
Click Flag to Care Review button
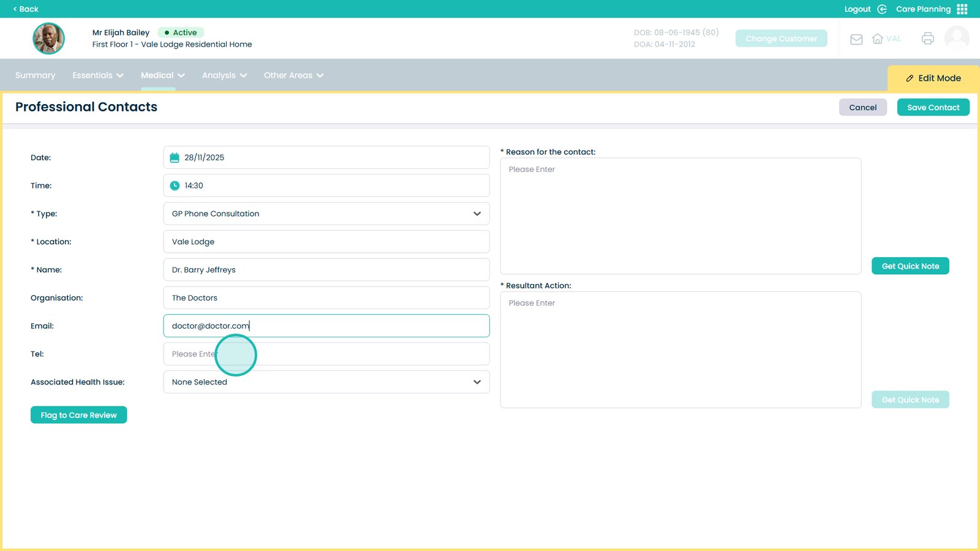coord(78,415)
